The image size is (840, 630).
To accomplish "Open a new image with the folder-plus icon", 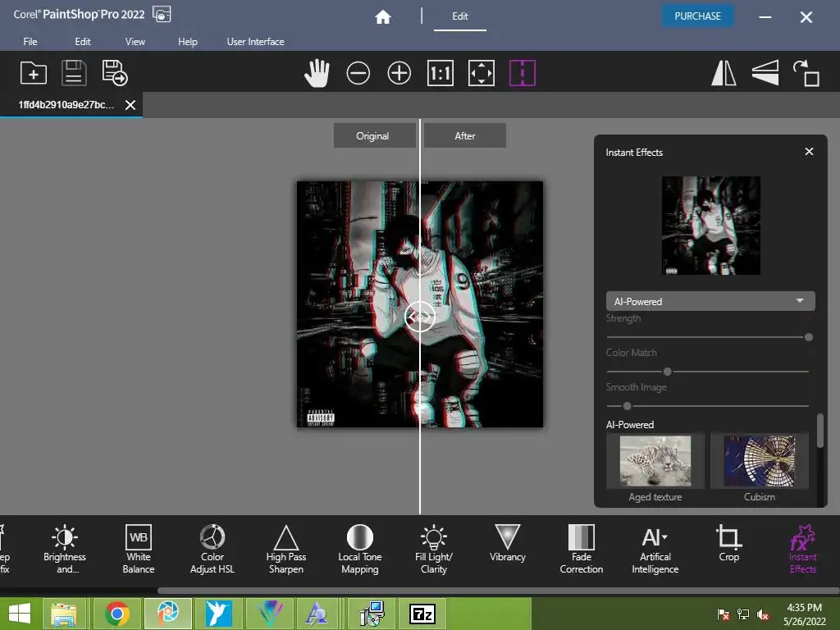I will pos(33,73).
